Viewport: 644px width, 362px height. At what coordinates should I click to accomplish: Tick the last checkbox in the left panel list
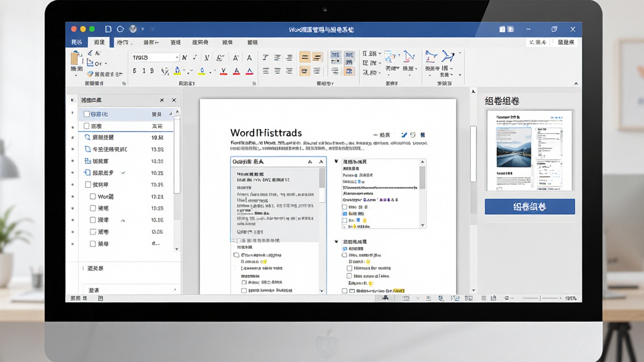click(93, 244)
